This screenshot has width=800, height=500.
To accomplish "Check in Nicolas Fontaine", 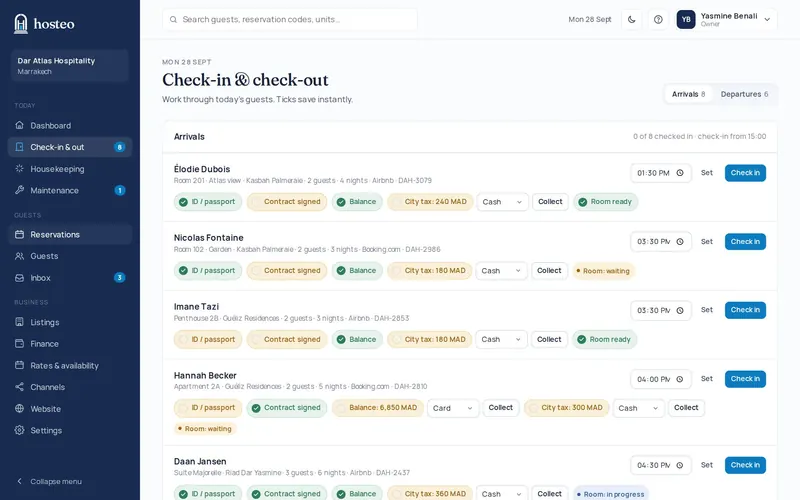I will pyautogui.click(x=745, y=241).
